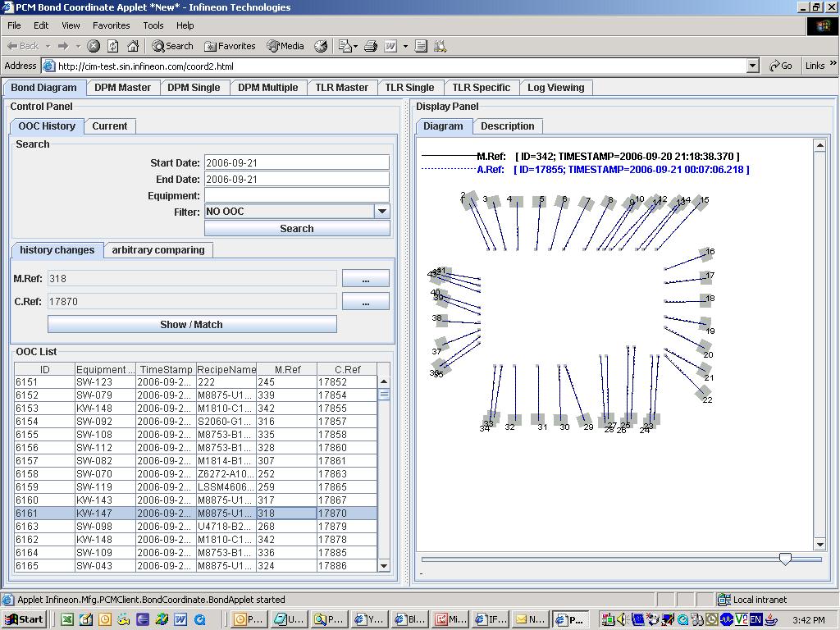Open the Description tab in Display Panel
This screenshot has width=840, height=630.
point(507,126)
